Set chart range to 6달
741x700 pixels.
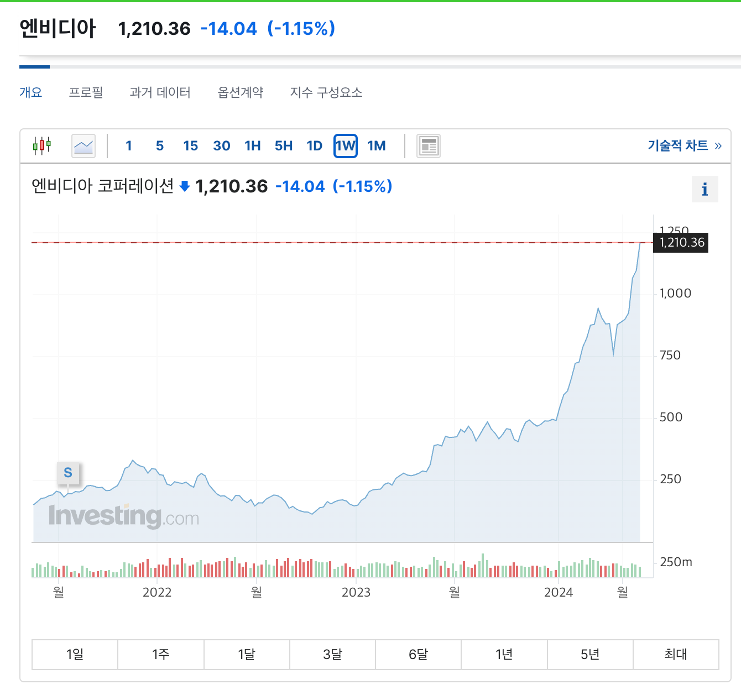click(419, 655)
